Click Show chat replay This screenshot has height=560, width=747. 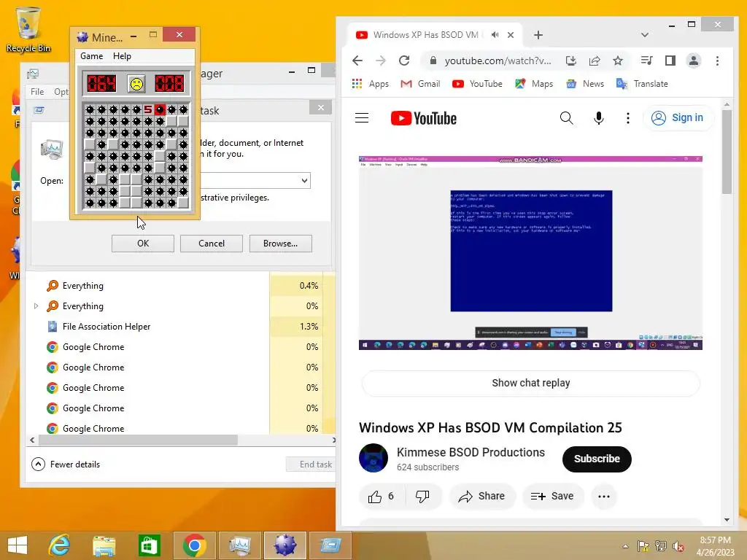[x=531, y=383]
